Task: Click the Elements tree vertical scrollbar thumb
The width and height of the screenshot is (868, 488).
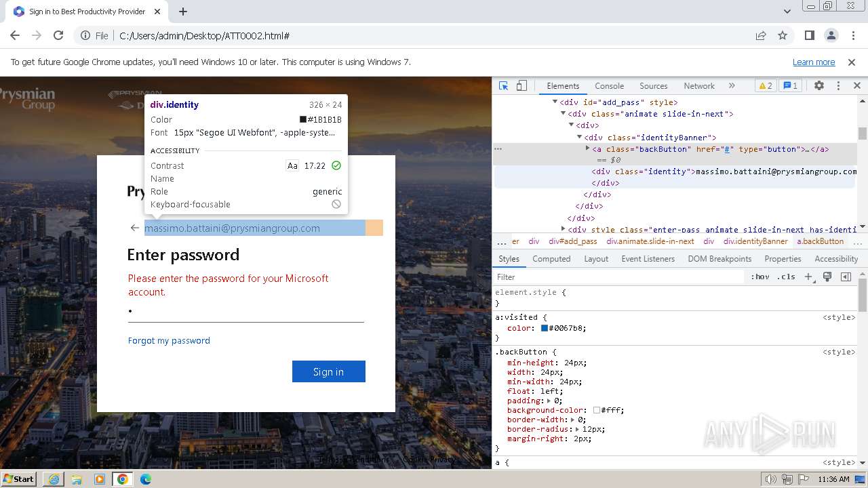Action: coord(863,133)
